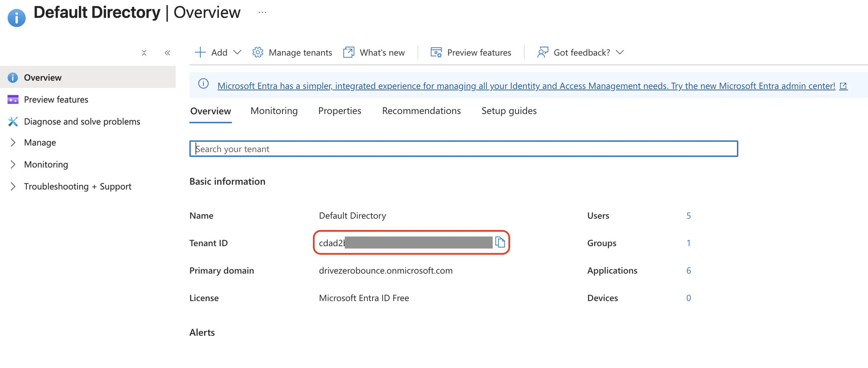This screenshot has height=368, width=868.
Task: Switch to the Properties tab
Action: [x=340, y=111]
